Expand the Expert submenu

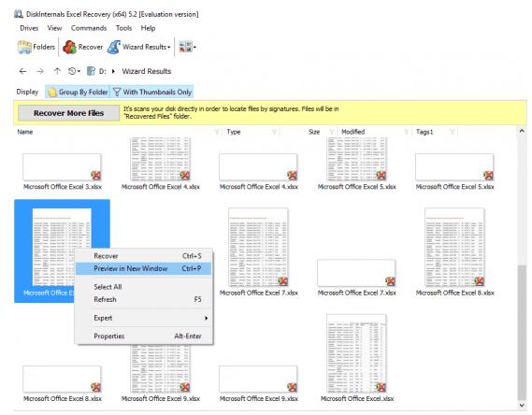(x=144, y=318)
